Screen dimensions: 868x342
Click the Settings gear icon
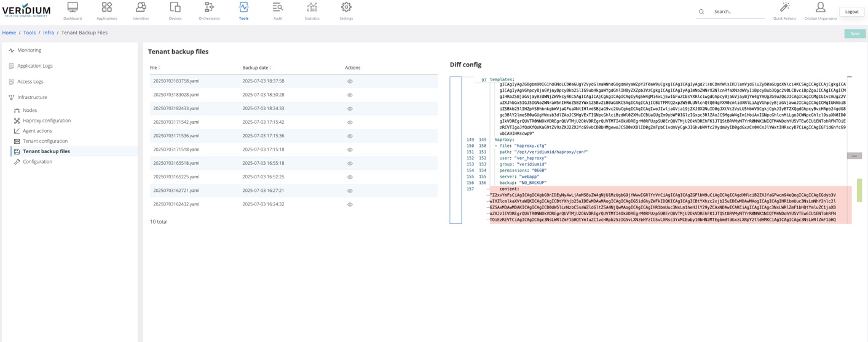tap(346, 7)
